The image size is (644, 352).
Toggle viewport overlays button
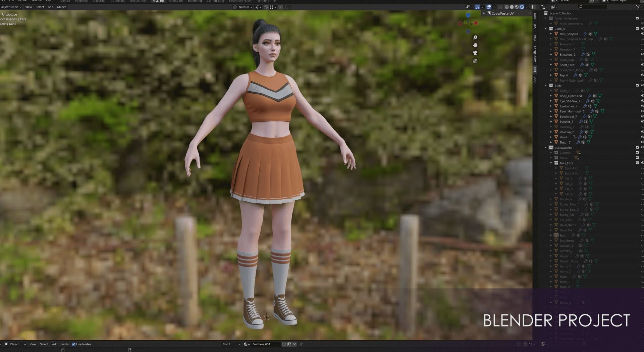pos(489,7)
